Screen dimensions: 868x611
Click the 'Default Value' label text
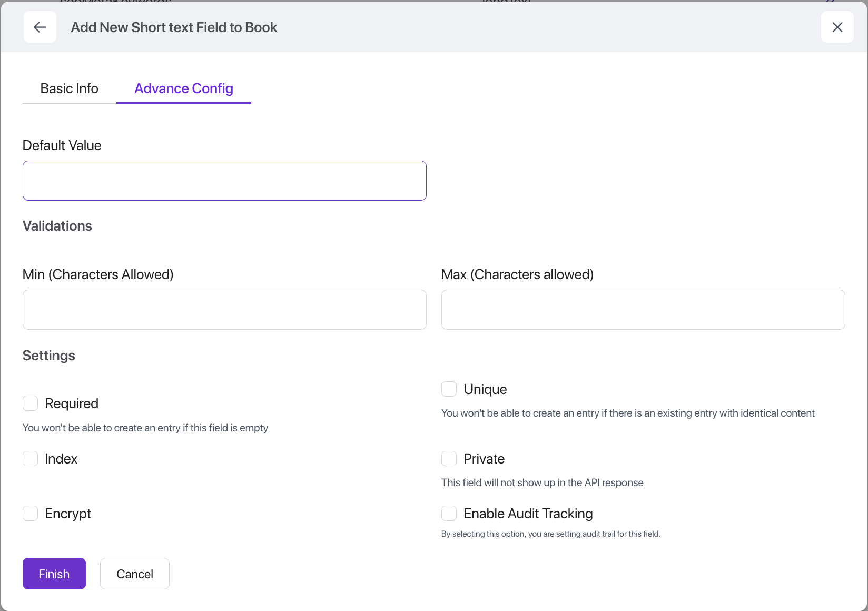click(x=62, y=145)
